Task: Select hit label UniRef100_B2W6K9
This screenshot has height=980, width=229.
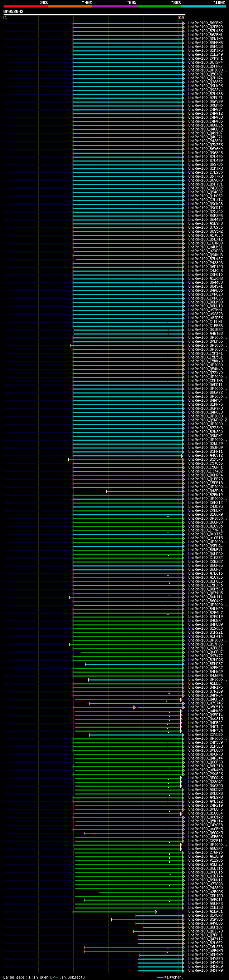Action: pyautogui.click(x=205, y=514)
